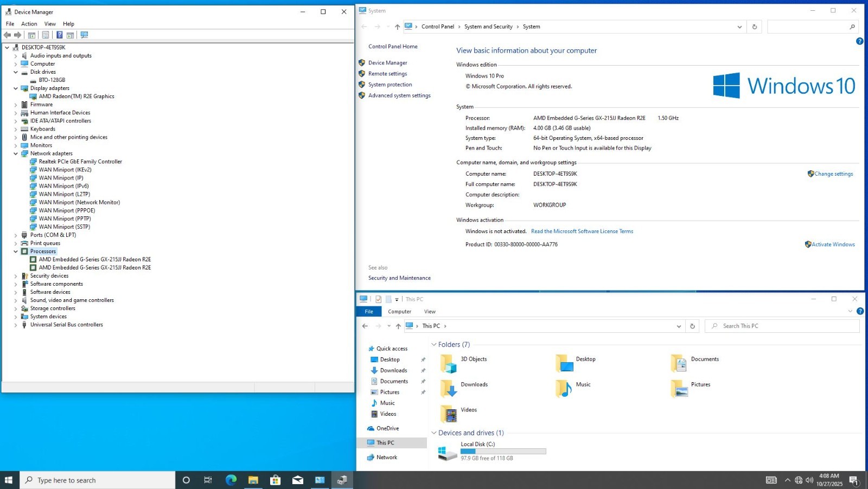Collapse the Disk drives node

tap(16, 72)
